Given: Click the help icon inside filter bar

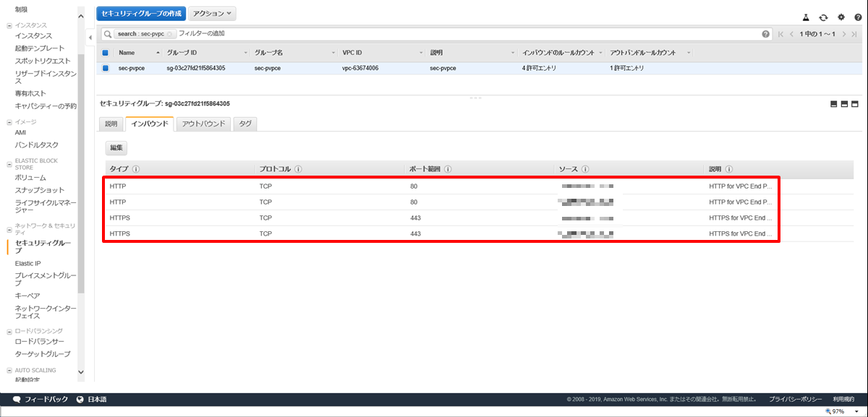Looking at the screenshot, I should [x=765, y=34].
